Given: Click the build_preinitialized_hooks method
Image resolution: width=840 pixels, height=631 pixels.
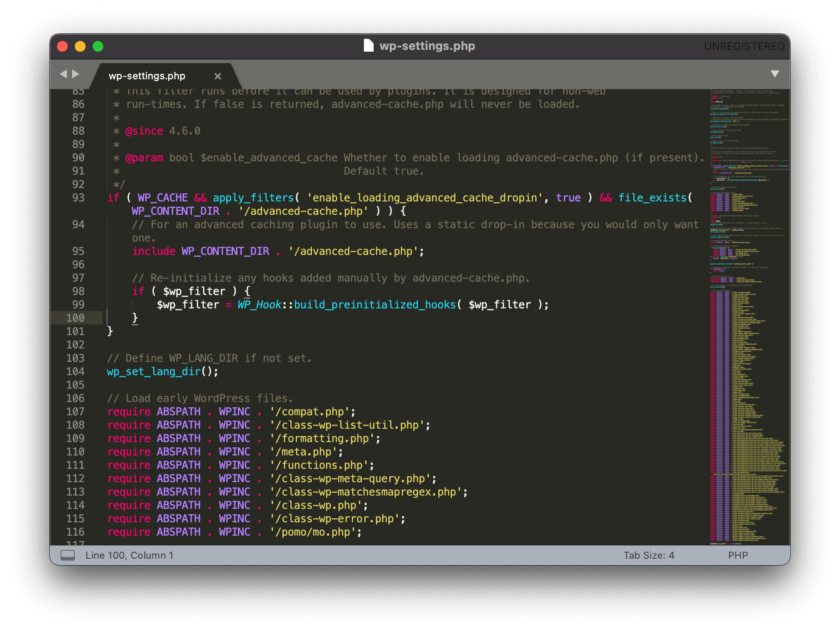Looking at the screenshot, I should [x=375, y=305].
